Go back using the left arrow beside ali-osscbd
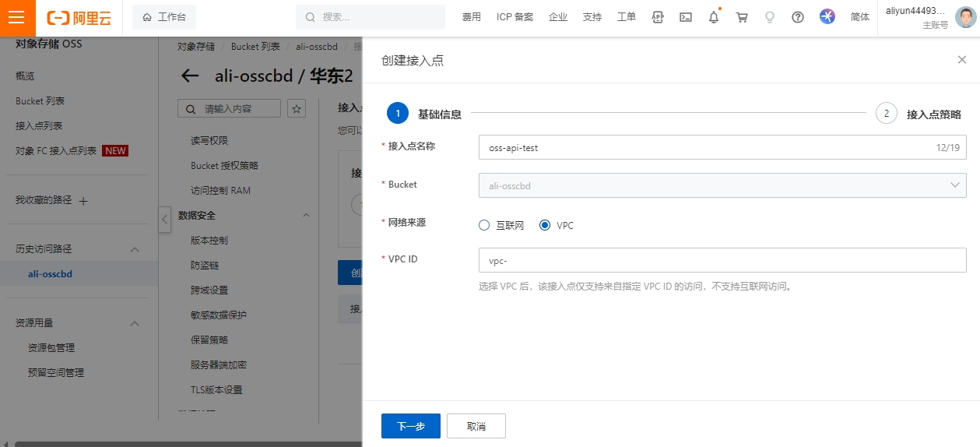Screen dimensions: 980x447 click(190, 76)
